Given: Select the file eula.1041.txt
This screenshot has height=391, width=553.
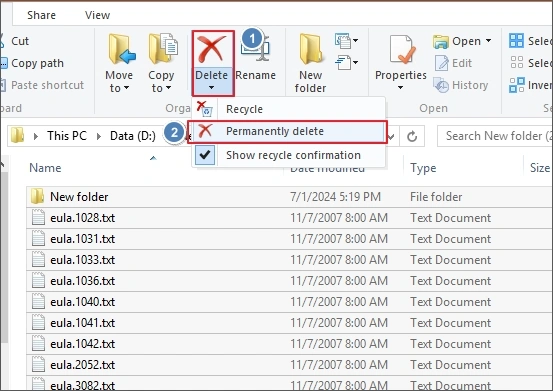Looking at the screenshot, I should [289, 323].
